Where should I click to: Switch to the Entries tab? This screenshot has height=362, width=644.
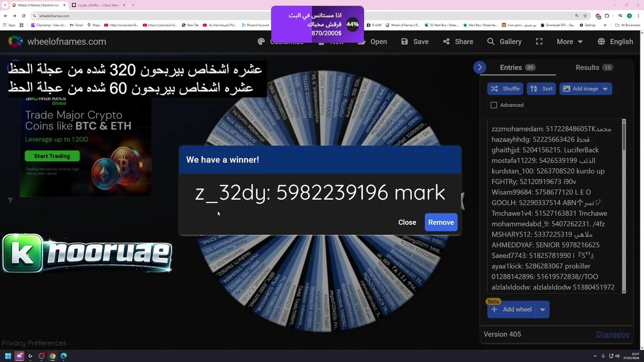pyautogui.click(x=517, y=67)
